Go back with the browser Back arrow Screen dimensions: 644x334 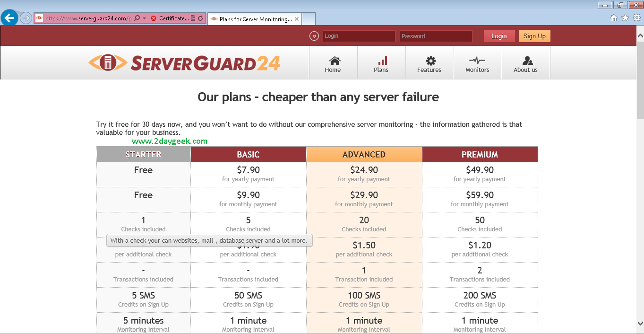9,18
